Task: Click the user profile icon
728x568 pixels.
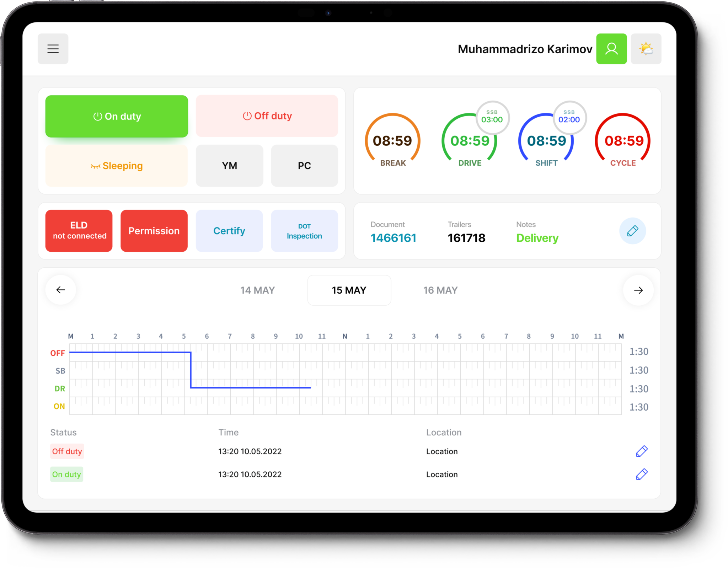Action: [613, 49]
